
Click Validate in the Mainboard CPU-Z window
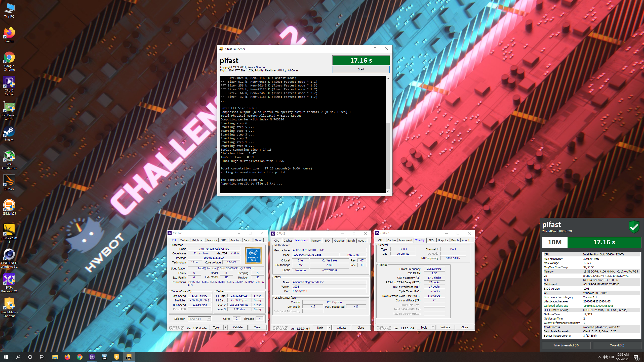click(341, 328)
